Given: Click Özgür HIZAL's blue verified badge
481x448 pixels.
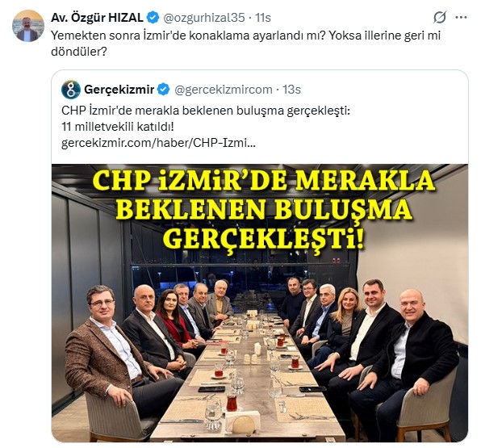Looking at the screenshot, I should point(153,18).
